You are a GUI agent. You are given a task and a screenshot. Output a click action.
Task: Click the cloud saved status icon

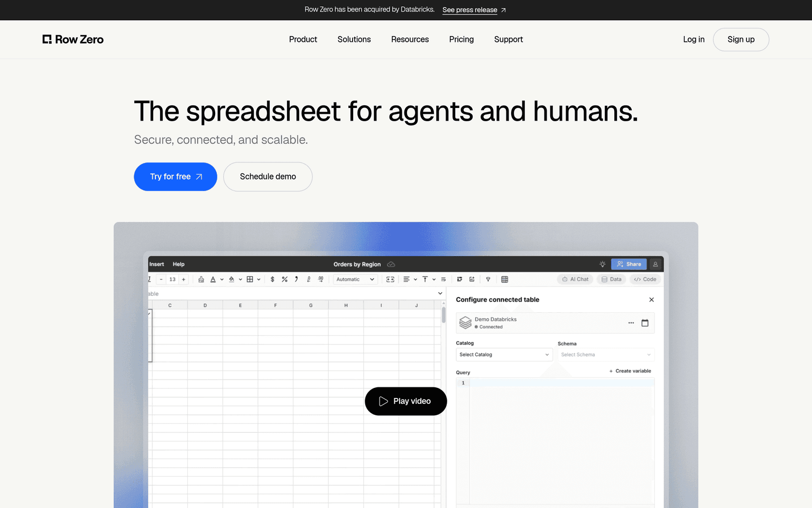[x=391, y=264]
